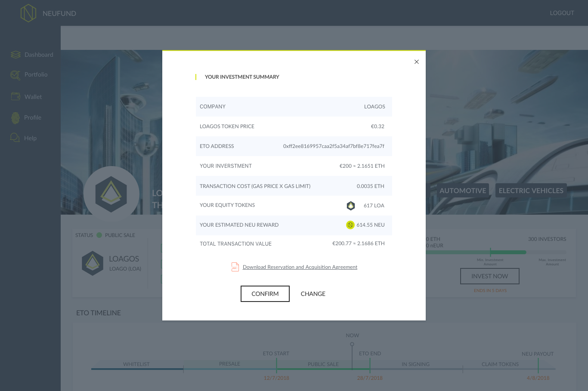Click the LOAGOS company name value
Viewport: 588px width, 391px height.
coord(374,107)
